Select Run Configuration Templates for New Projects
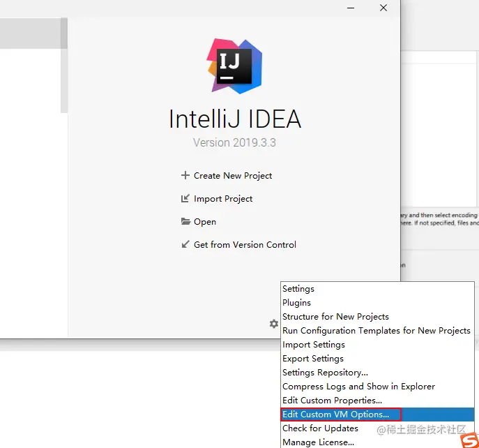The height and width of the screenshot is (448, 479). (377, 331)
